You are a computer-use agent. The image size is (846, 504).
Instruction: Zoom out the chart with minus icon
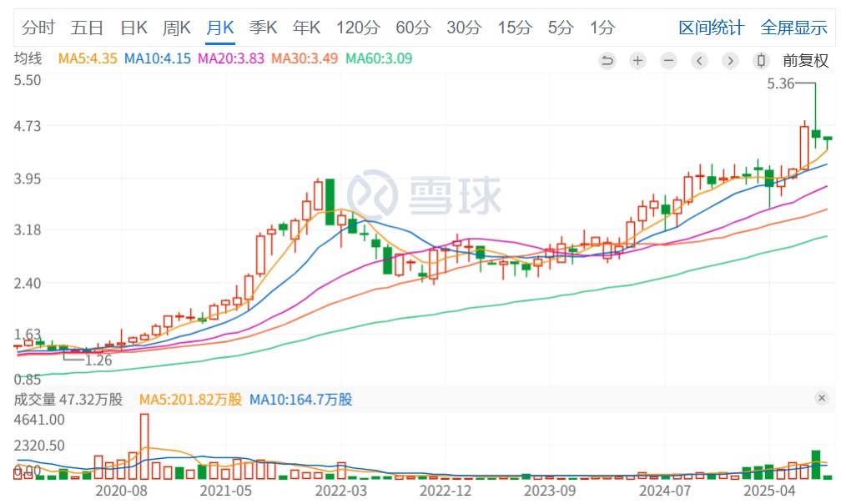668,60
